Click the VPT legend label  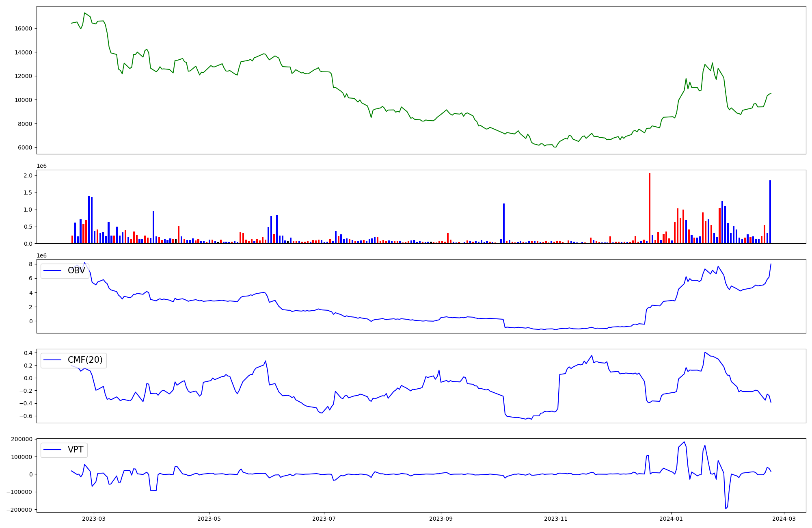(76, 450)
